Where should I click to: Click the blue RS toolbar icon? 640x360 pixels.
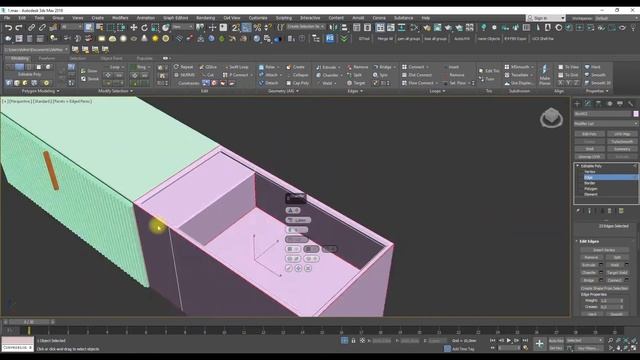(330, 38)
